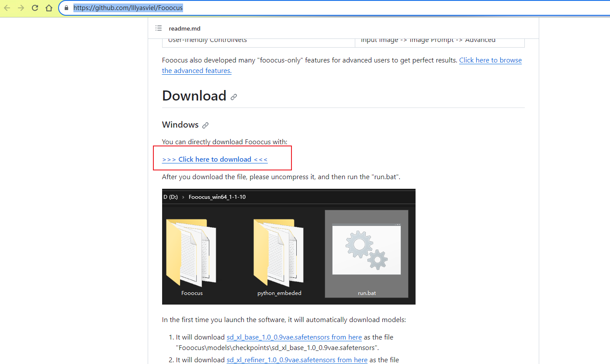
Task: Click the Fooocus_win64 folder screenshot image
Action: click(x=288, y=246)
